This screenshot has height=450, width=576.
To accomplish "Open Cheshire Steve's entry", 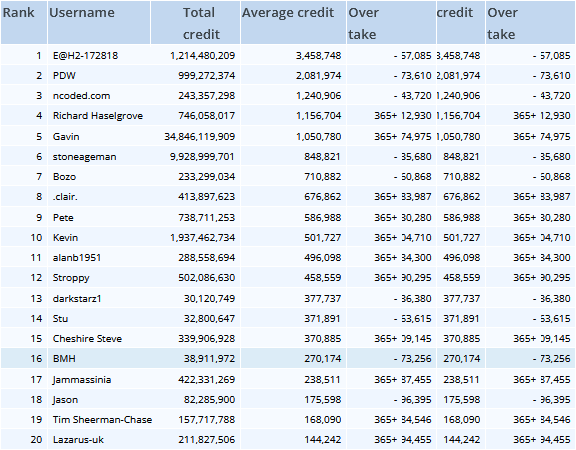I will (87, 339).
